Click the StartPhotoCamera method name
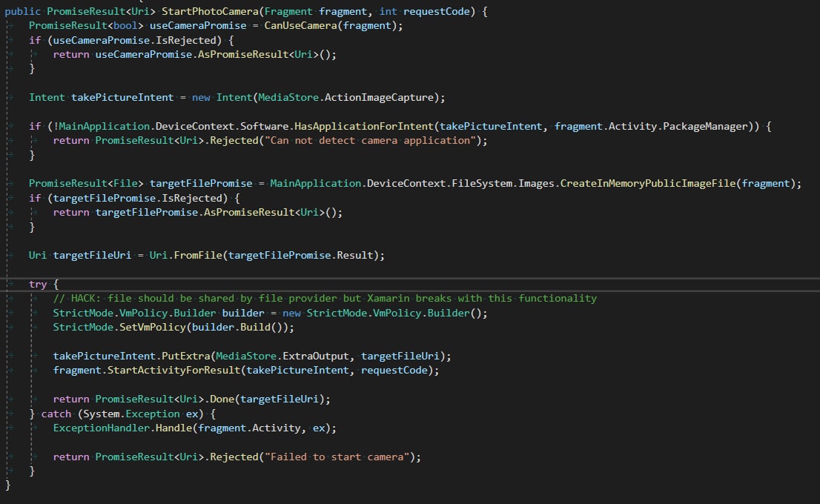The image size is (820, 504). pyautogui.click(x=210, y=11)
